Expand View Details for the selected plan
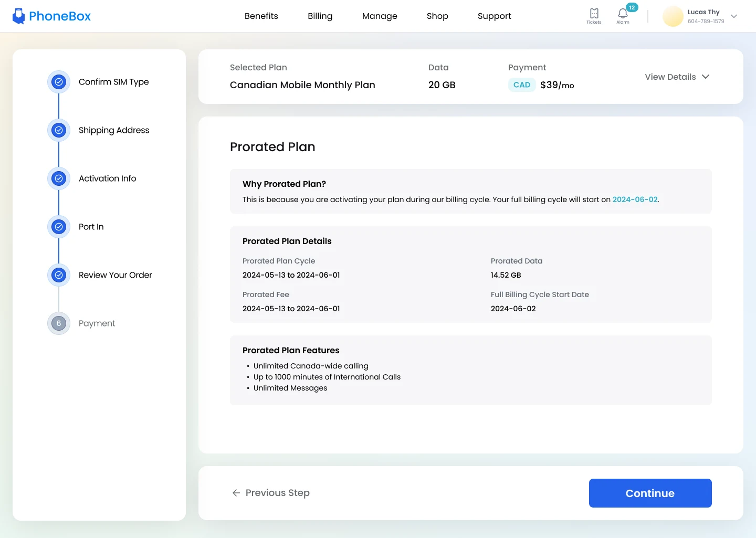The image size is (756, 538). point(677,77)
